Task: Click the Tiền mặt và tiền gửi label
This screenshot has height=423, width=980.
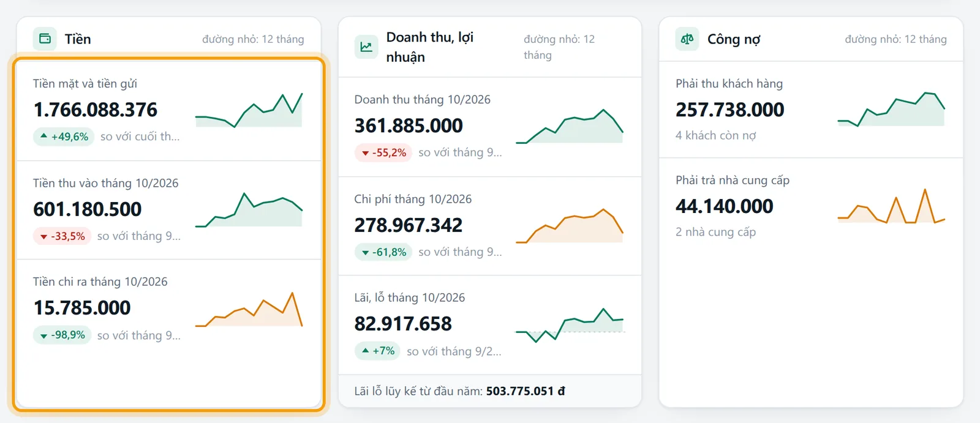Action: coord(85,84)
